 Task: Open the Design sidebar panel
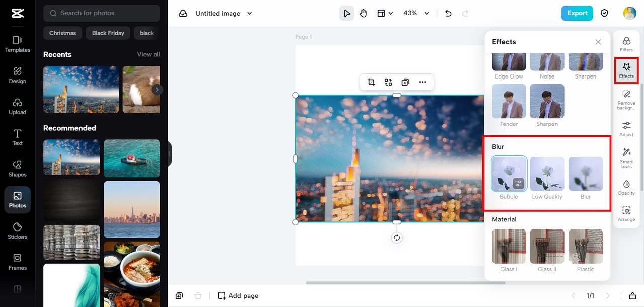17,75
